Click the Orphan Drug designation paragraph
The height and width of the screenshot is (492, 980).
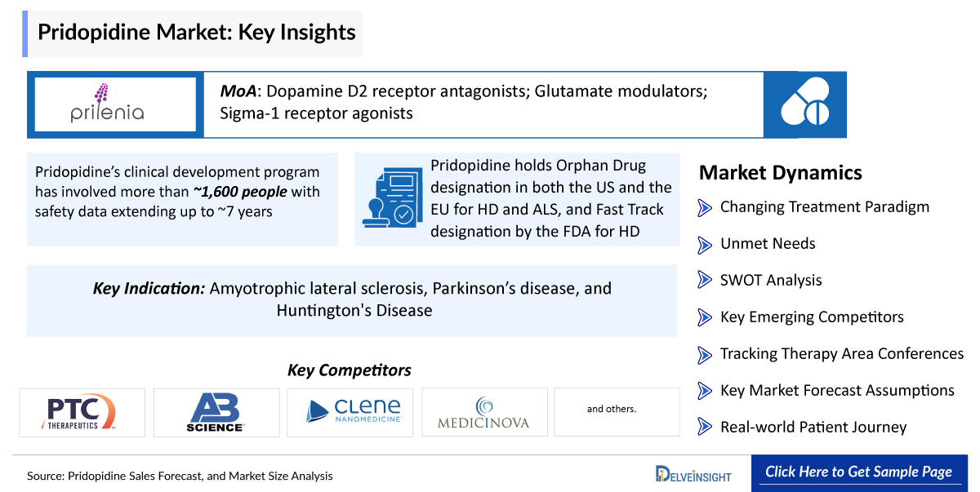pos(551,198)
